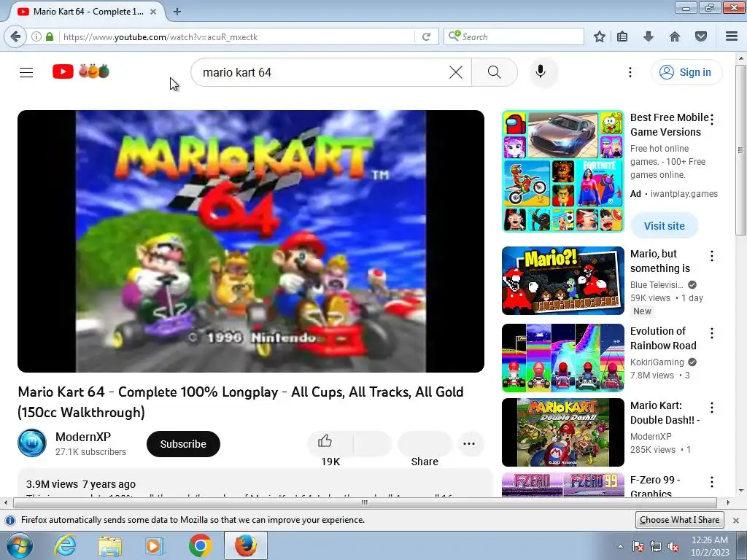
Task: Open more actions ellipsis under video
Action: pyautogui.click(x=469, y=444)
